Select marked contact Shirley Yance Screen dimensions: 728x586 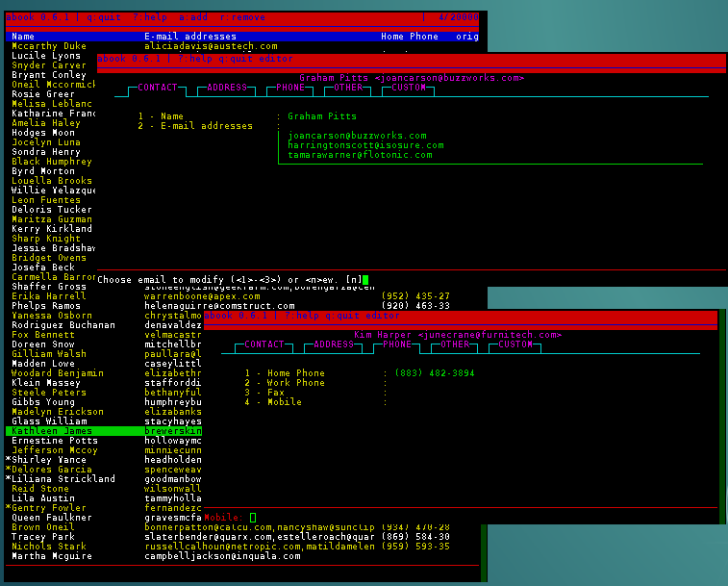point(46,460)
